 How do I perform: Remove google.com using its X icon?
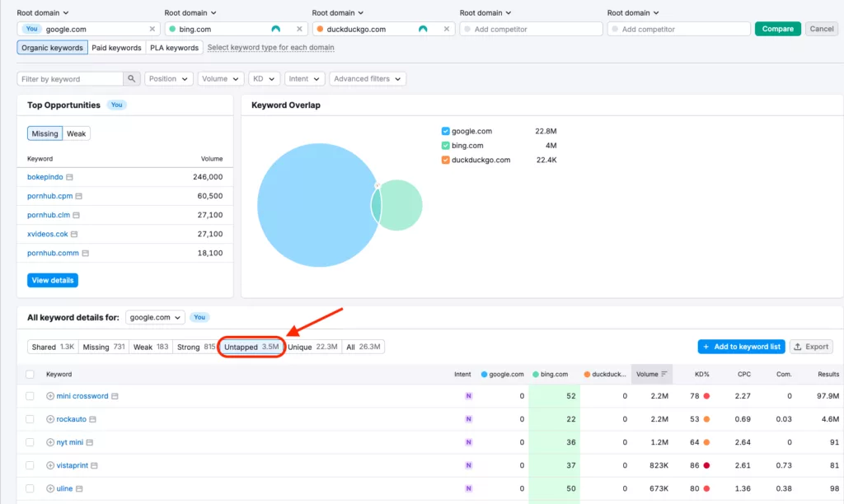tap(152, 29)
